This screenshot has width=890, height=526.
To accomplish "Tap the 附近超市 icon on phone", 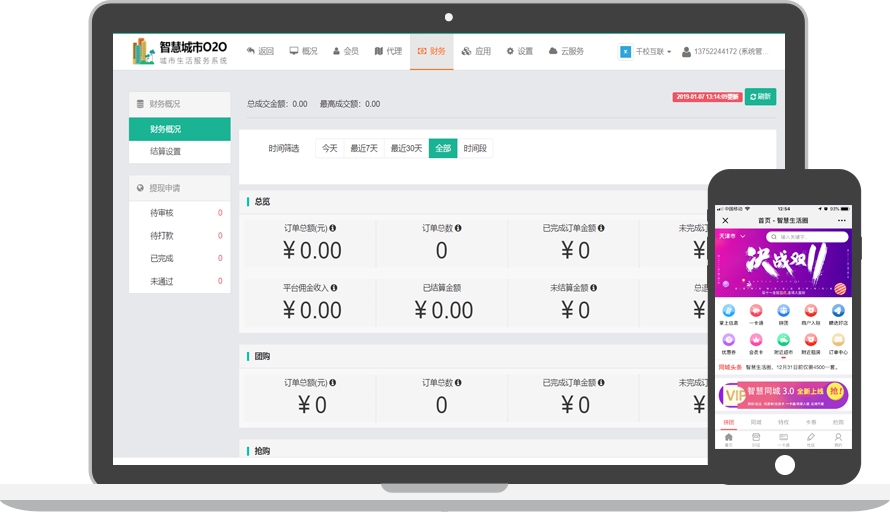I will pos(783,340).
